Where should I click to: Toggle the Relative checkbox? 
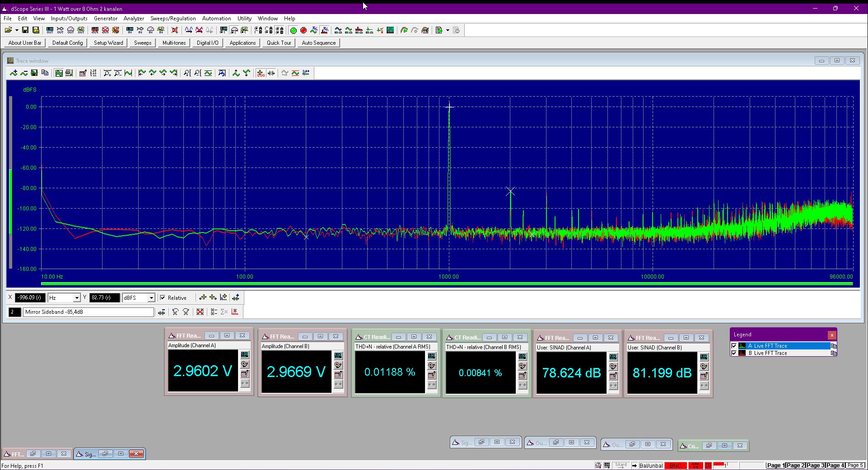tap(163, 298)
